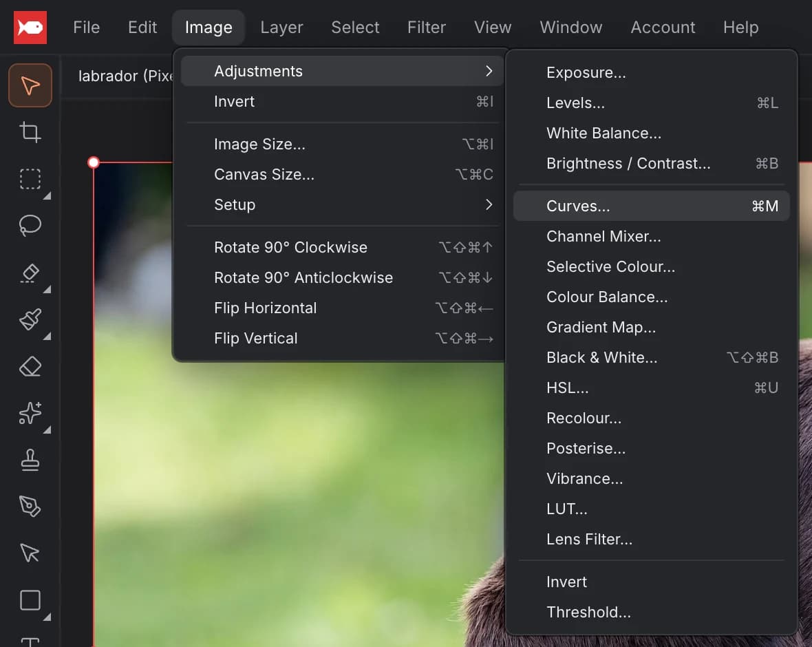The width and height of the screenshot is (812, 647).
Task: Choose Curves... adjustment
Action: click(652, 206)
